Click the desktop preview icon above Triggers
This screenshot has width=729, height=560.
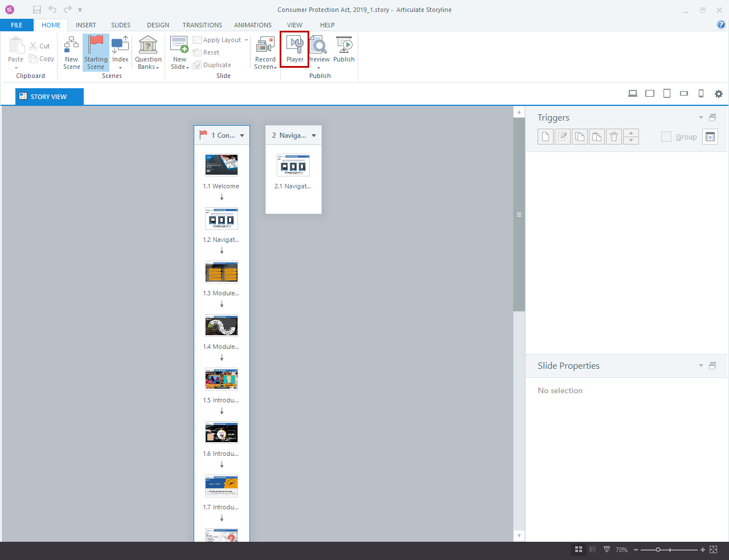[x=633, y=93]
